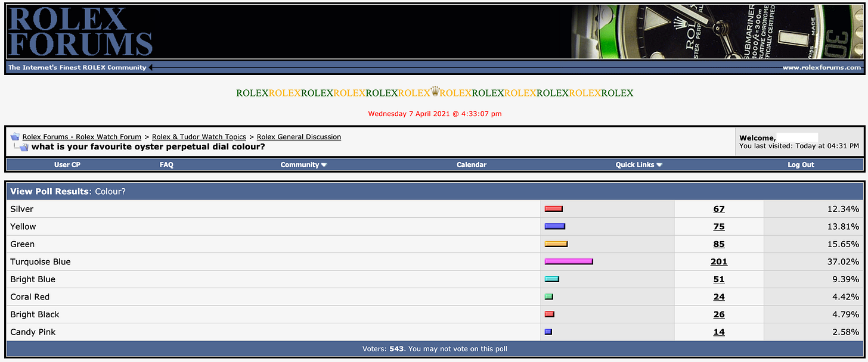Open the Calendar page
Screen dimensions: 868x362
[472, 165]
